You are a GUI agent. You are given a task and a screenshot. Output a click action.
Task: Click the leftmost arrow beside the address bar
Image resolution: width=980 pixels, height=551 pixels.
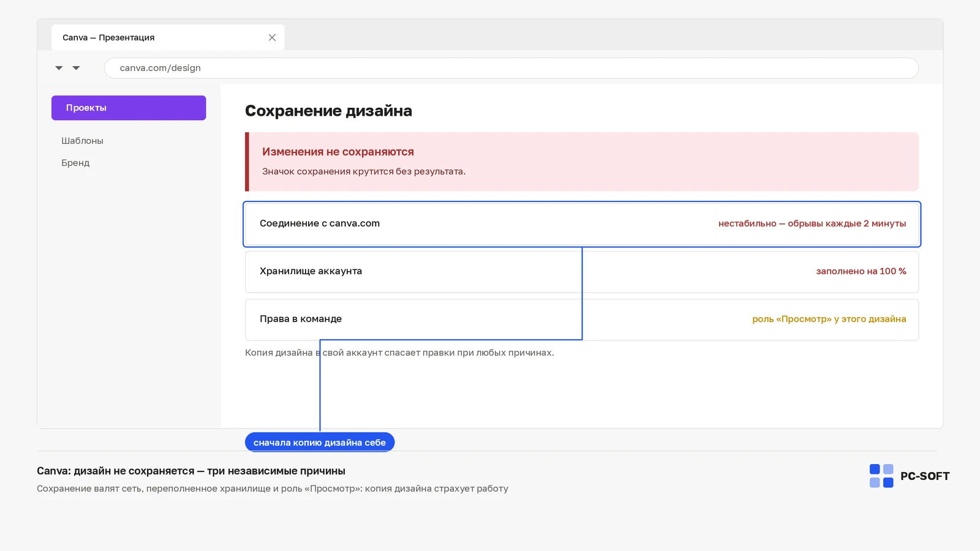click(59, 68)
